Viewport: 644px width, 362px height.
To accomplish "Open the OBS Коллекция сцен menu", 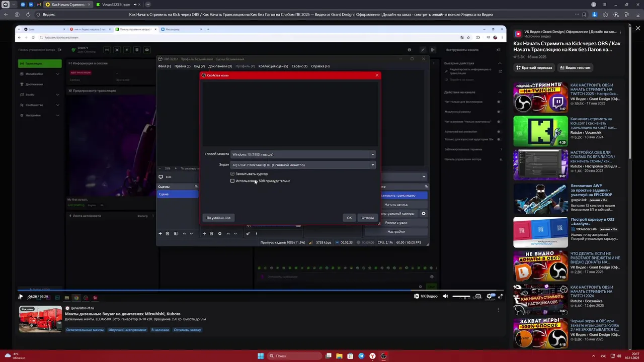I will tap(273, 66).
